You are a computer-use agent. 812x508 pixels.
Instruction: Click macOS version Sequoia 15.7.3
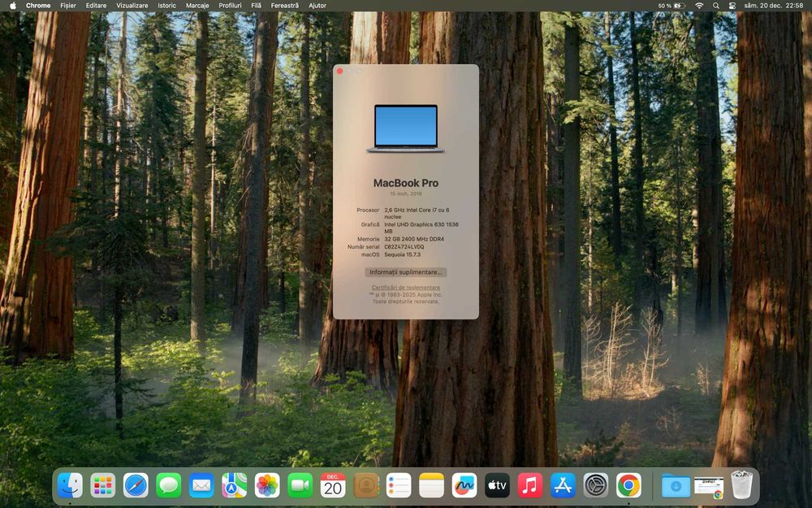tap(403, 254)
